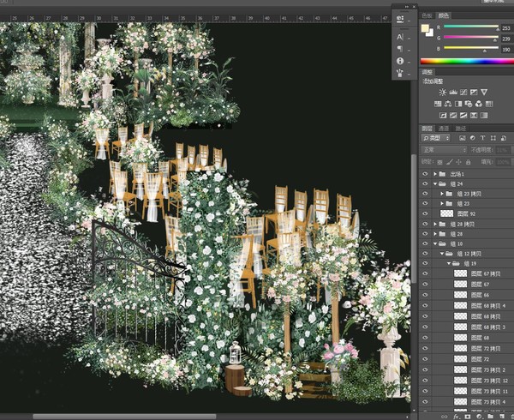Filter layers by pixel layers icon
514x420 pixels.
point(463,138)
